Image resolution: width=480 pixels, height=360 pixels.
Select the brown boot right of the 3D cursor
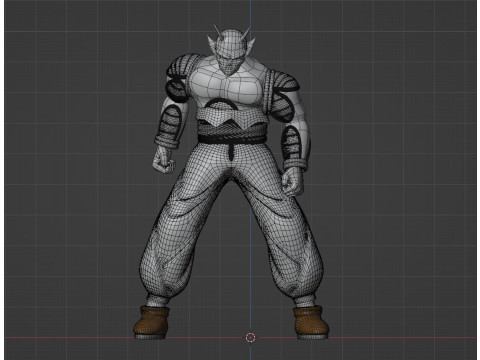click(311, 321)
